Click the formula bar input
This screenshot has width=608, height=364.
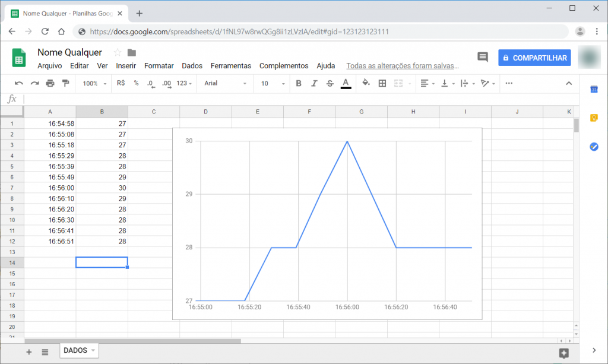pos(300,99)
